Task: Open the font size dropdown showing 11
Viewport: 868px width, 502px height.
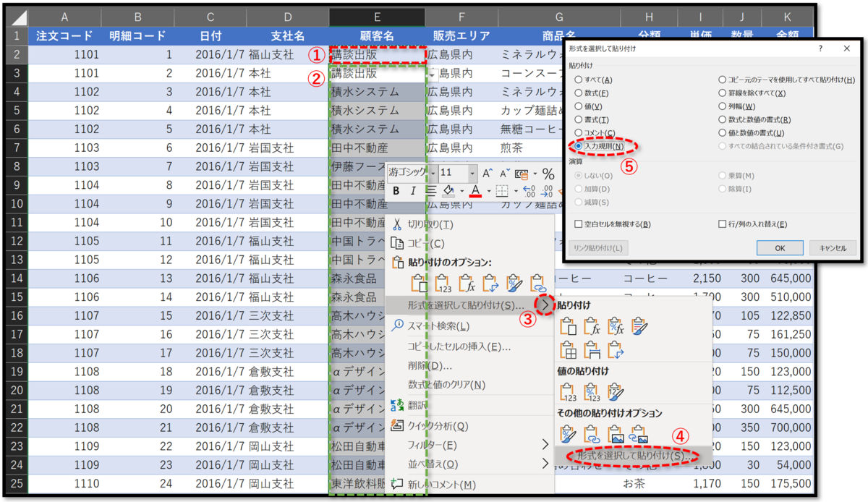Action: (x=471, y=174)
